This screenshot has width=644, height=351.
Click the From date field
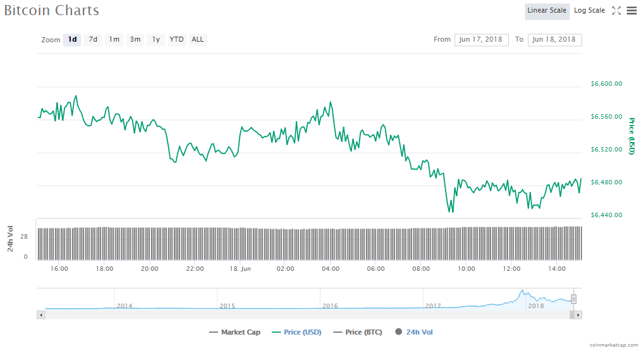click(481, 40)
